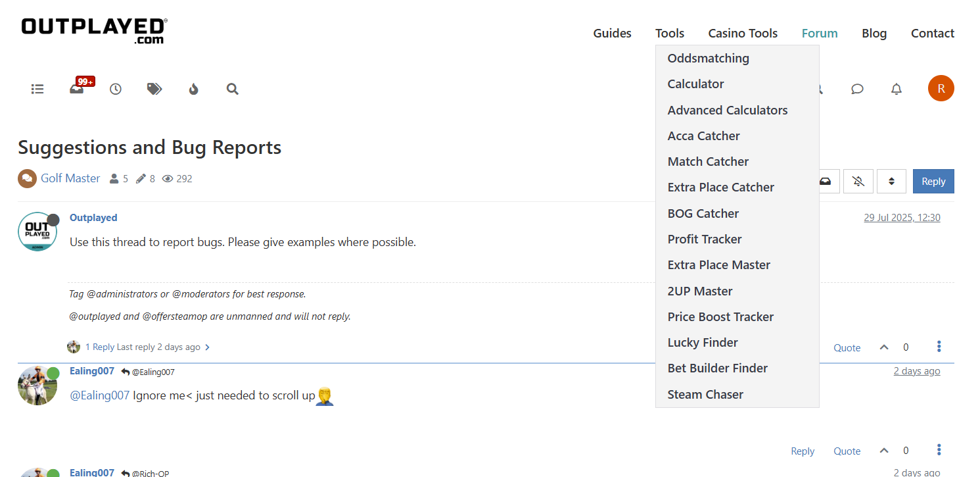Open unread topics inbox with 99+ badge
The height and width of the screenshot is (477, 980).
point(78,88)
